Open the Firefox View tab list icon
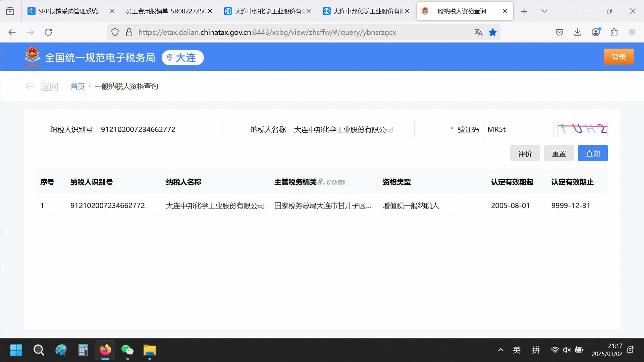Screen dimensions: 644x362 coord(10,11)
